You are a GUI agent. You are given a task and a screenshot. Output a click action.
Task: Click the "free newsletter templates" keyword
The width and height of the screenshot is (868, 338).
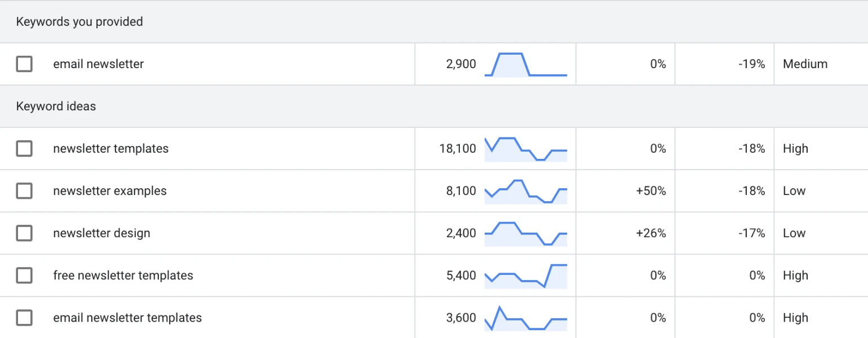123,275
